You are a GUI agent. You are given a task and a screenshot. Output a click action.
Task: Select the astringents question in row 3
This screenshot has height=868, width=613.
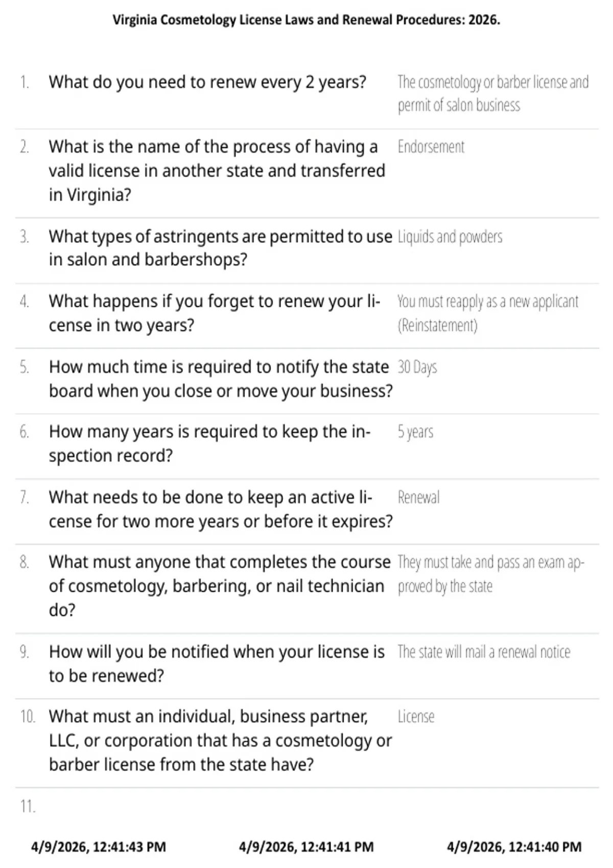click(x=221, y=248)
